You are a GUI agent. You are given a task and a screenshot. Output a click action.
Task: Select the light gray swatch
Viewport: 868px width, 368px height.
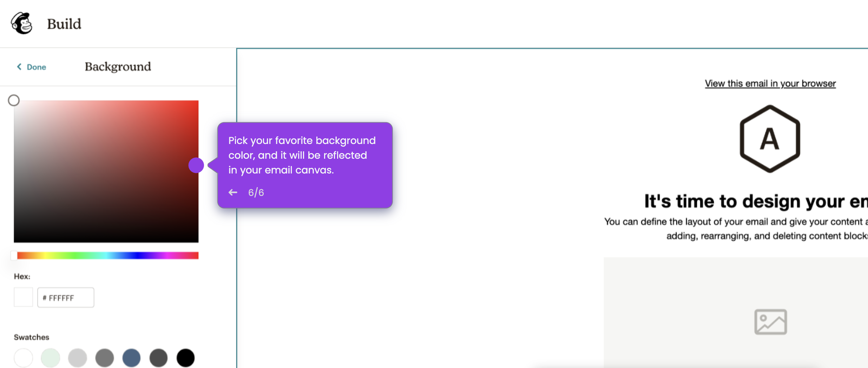point(78,357)
